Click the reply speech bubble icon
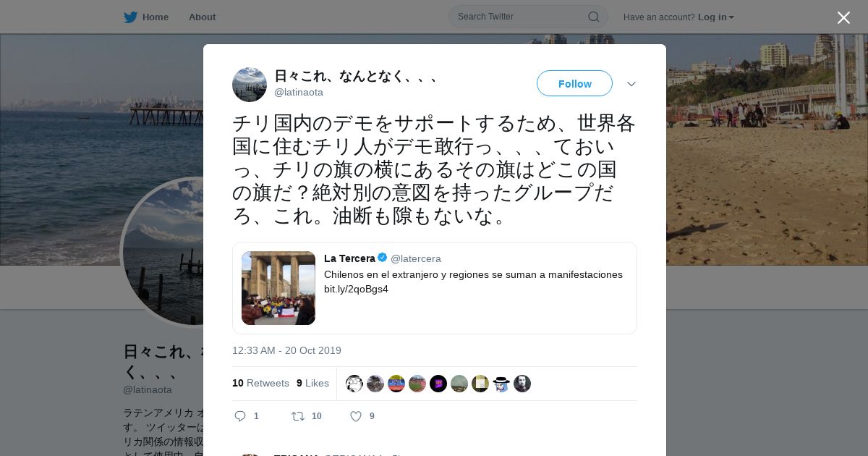 [241, 416]
